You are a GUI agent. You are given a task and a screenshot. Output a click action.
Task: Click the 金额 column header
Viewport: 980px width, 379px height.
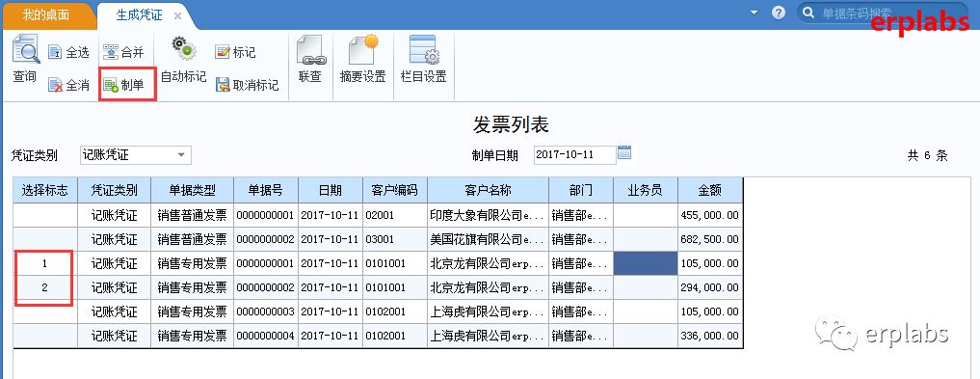pyautogui.click(x=710, y=190)
